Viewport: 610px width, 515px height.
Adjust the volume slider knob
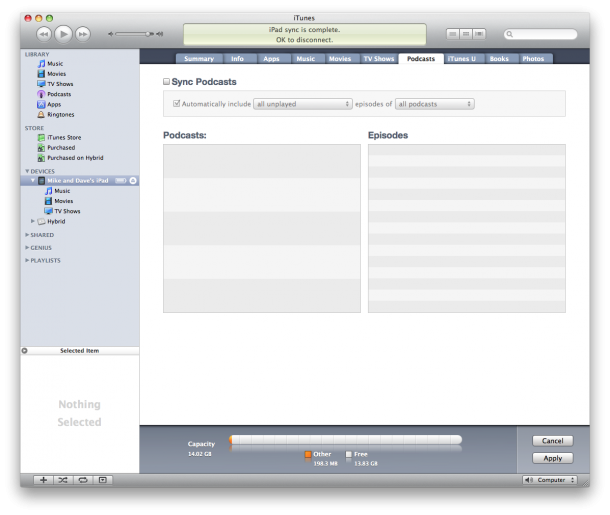(148, 34)
